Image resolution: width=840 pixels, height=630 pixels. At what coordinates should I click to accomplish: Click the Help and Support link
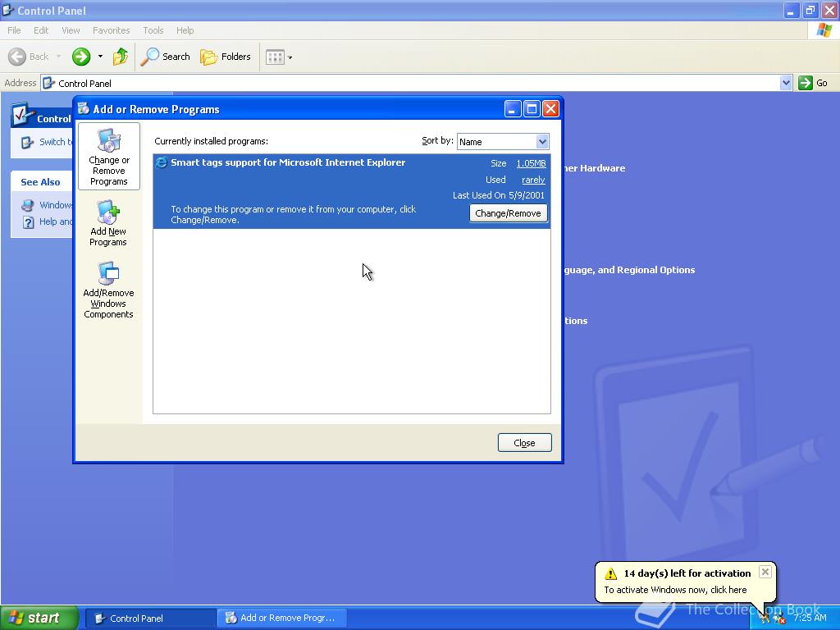55,221
